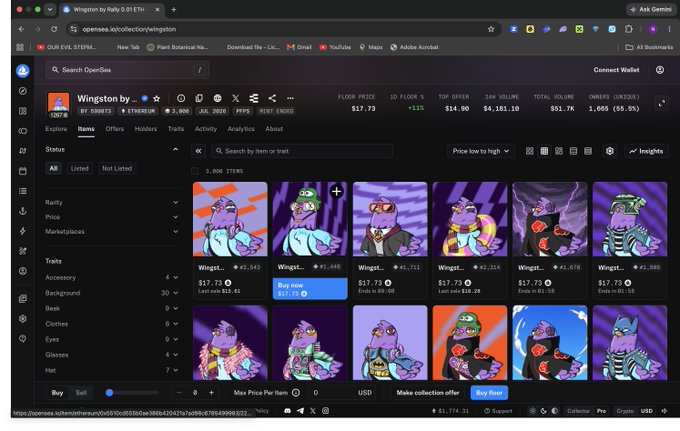Copy collection address icon

pos(199,98)
